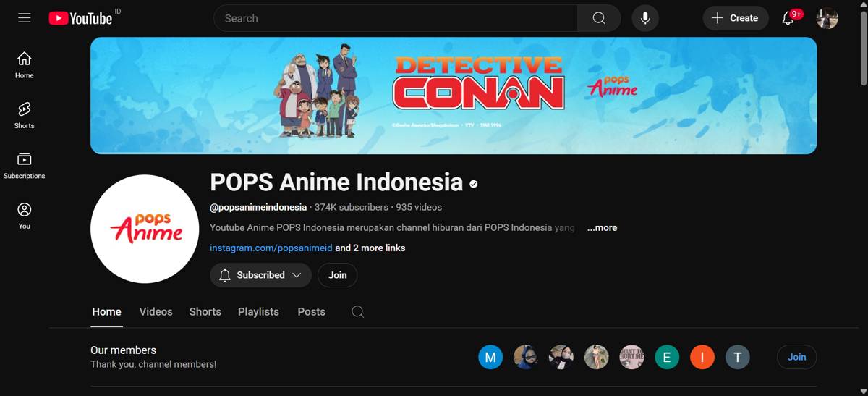Viewport: 868px width, 396px height.
Task: Open instagram.com/popsanimeid link
Action: coord(271,248)
